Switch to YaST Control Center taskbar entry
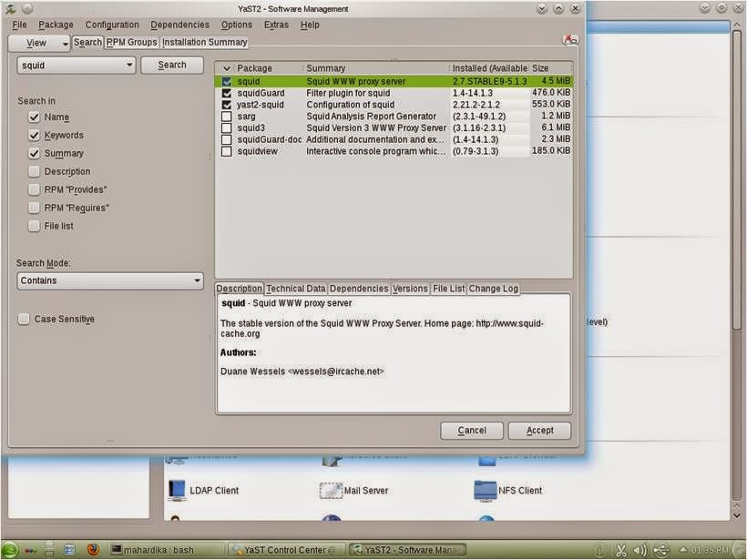 click(x=287, y=550)
